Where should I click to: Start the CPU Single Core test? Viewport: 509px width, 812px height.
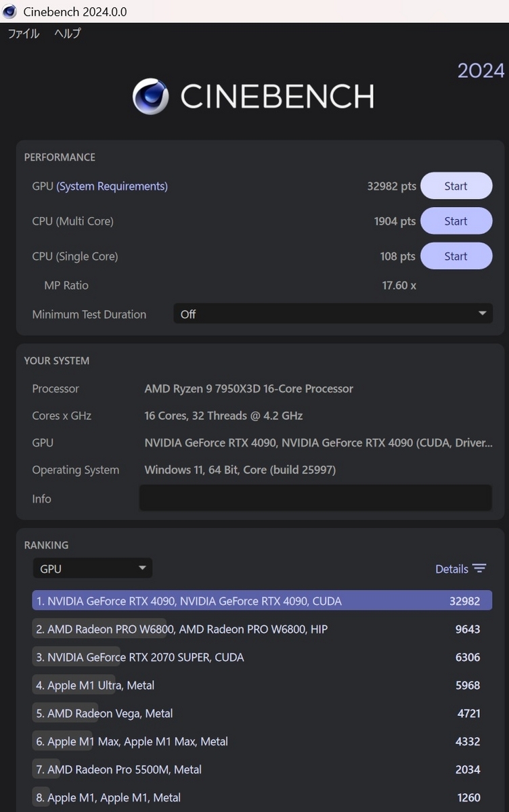[456, 256]
